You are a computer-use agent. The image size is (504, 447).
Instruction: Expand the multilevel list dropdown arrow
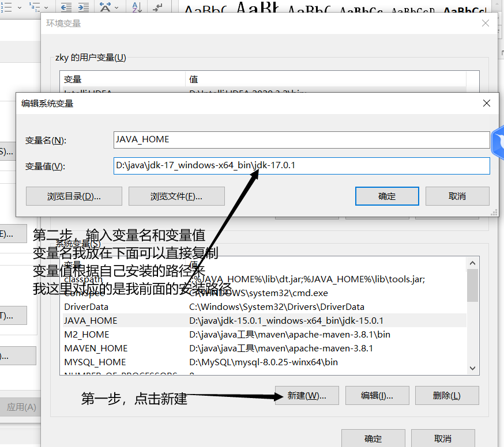[x=46, y=7]
